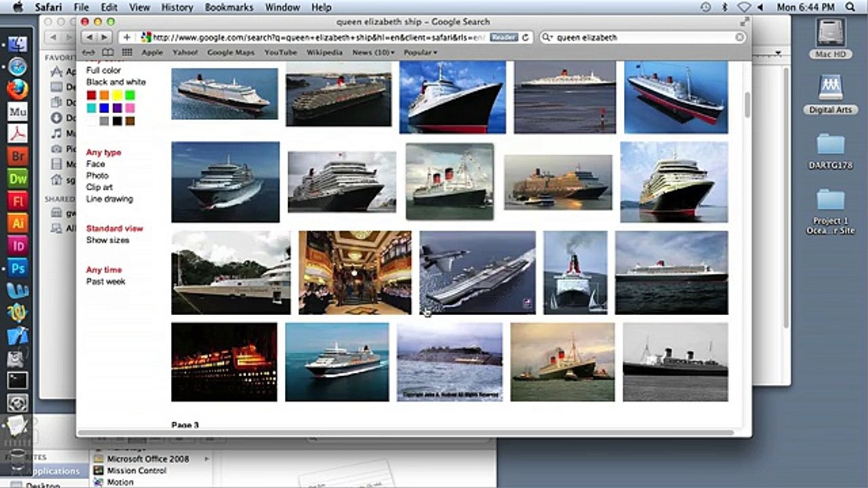Open Mac HD drive on desktop

click(831, 39)
